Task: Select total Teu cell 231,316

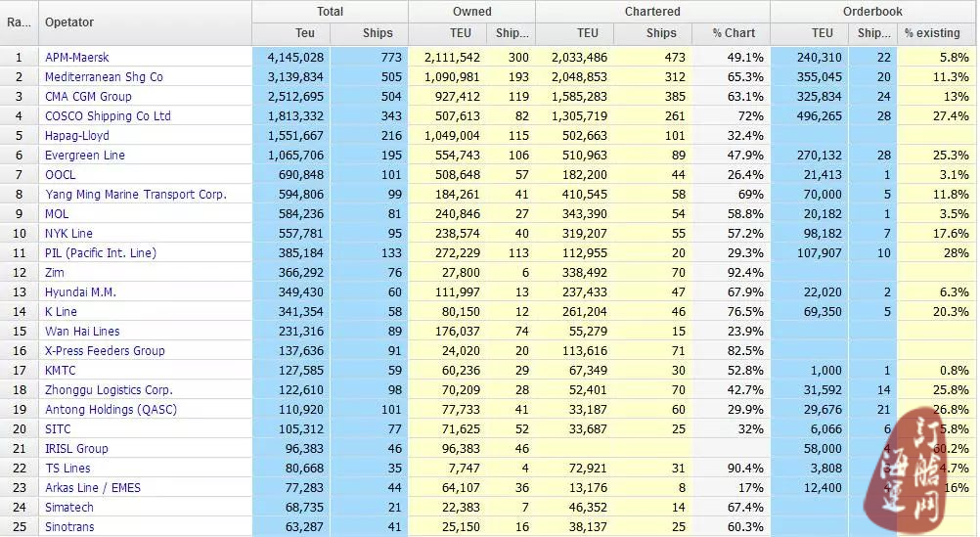Action: tap(291, 332)
